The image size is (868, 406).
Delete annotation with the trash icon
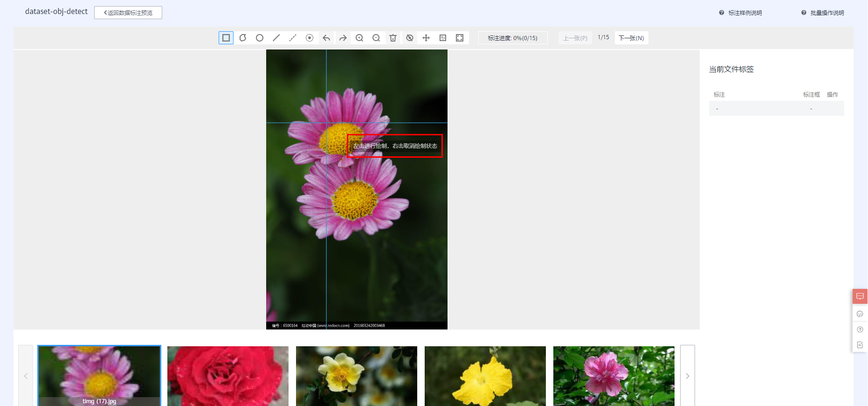pyautogui.click(x=393, y=38)
